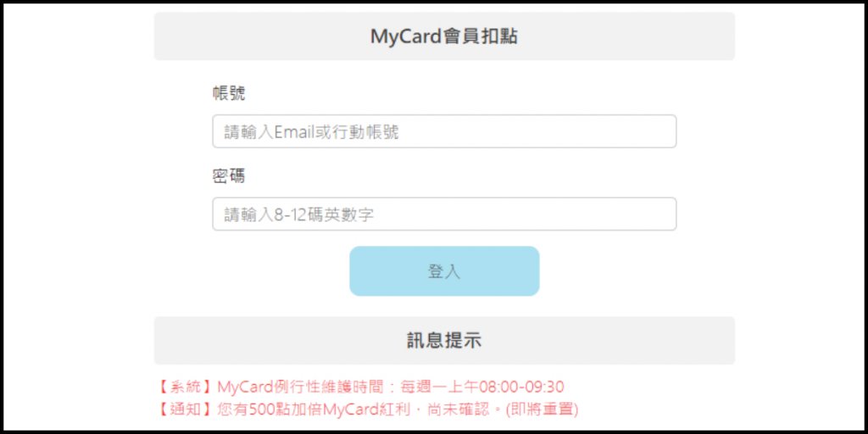Select the 帳號 label above the account field
Image resolution: width=868 pixels, height=434 pixels.
coord(229,93)
